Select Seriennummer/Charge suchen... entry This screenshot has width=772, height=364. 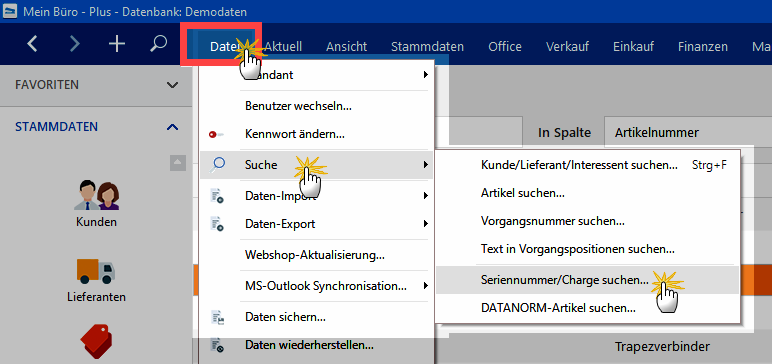(x=588, y=280)
